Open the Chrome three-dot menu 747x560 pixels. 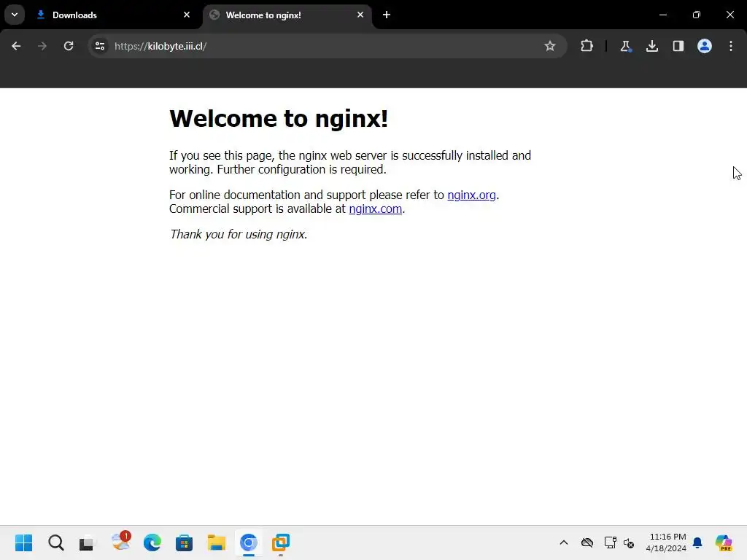pyautogui.click(x=731, y=46)
